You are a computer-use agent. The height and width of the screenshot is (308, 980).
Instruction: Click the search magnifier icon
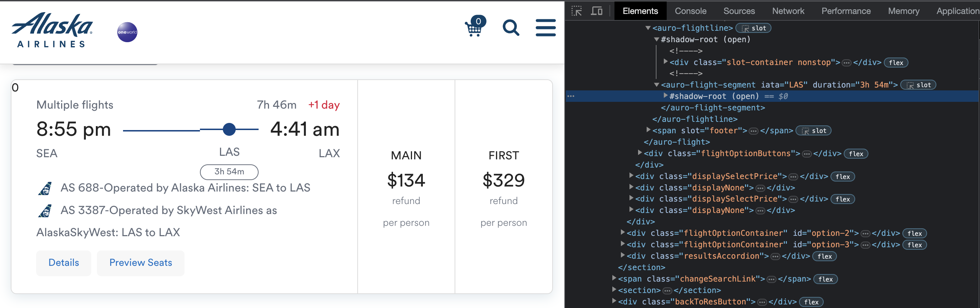click(510, 28)
